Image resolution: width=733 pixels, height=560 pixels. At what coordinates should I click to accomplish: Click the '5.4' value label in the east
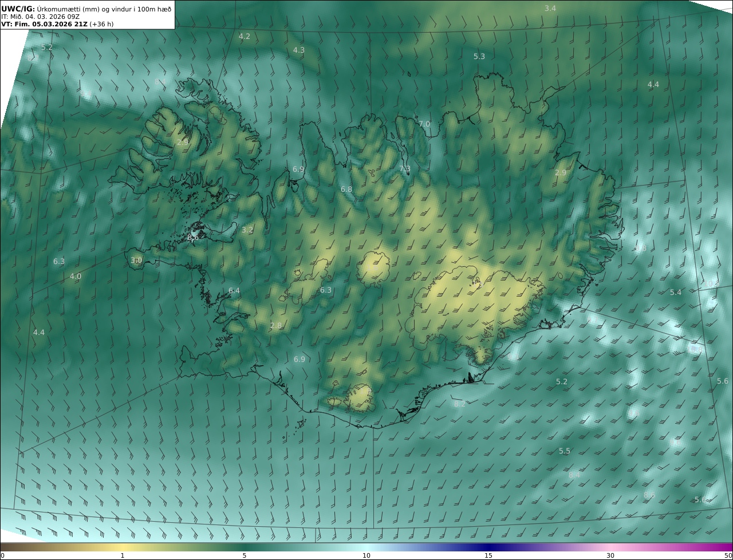click(x=676, y=292)
